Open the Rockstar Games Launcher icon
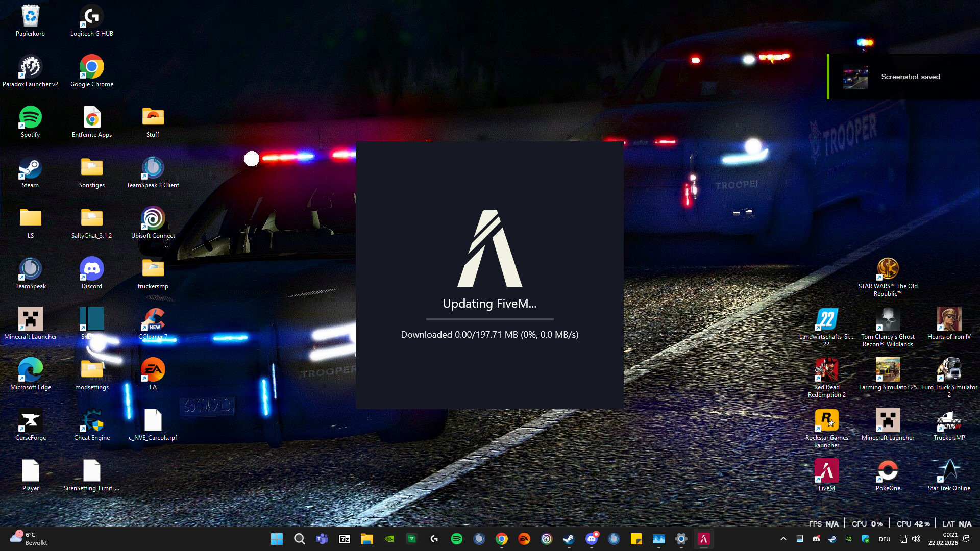The height and width of the screenshot is (551, 980). 826,421
